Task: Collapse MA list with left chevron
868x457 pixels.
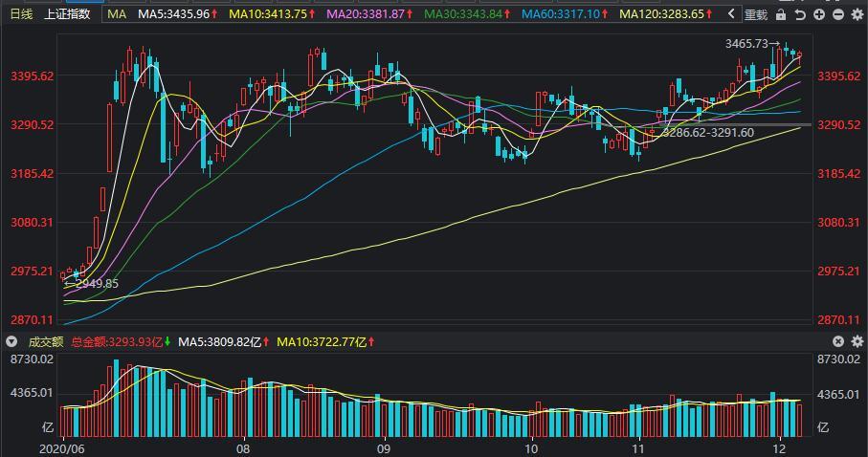Action: point(731,13)
